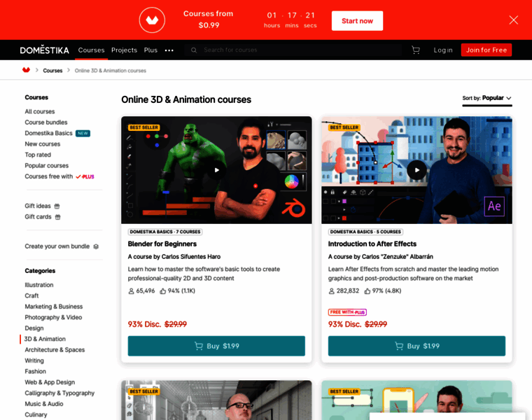Click thumbs-up icon next to 97% rating

[x=367, y=291]
